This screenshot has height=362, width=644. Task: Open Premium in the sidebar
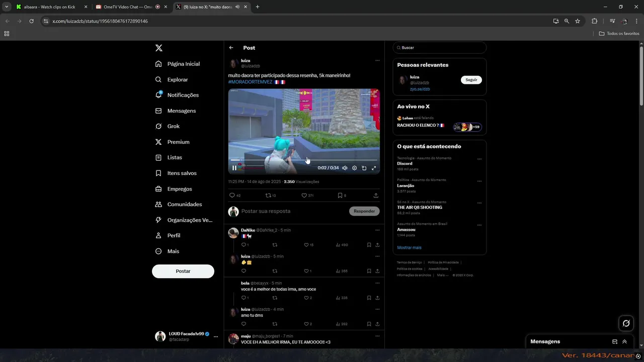click(173, 142)
